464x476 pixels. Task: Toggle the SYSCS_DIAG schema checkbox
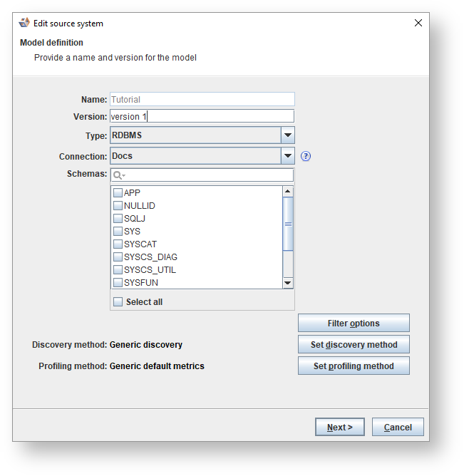(118, 257)
